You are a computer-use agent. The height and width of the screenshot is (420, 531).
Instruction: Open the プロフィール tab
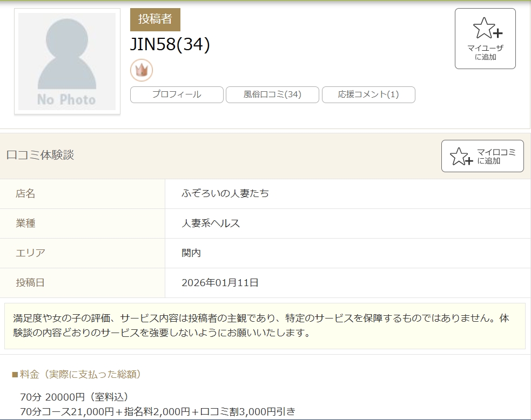(x=177, y=94)
